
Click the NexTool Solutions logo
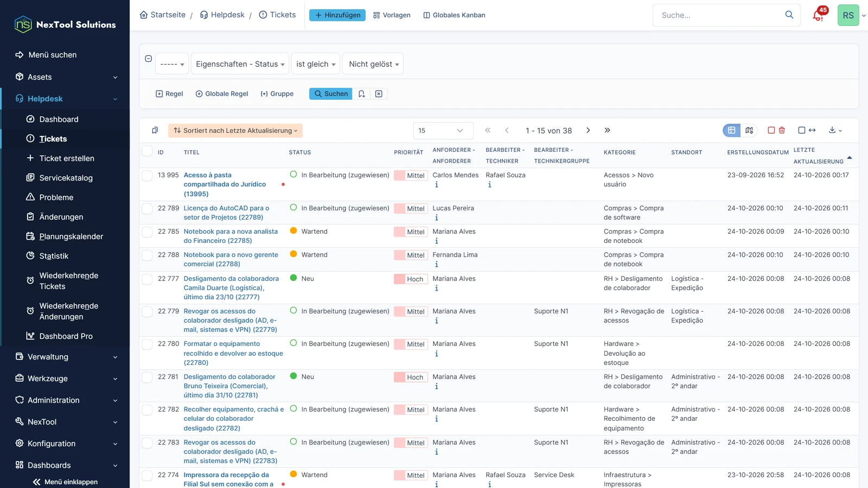click(65, 24)
